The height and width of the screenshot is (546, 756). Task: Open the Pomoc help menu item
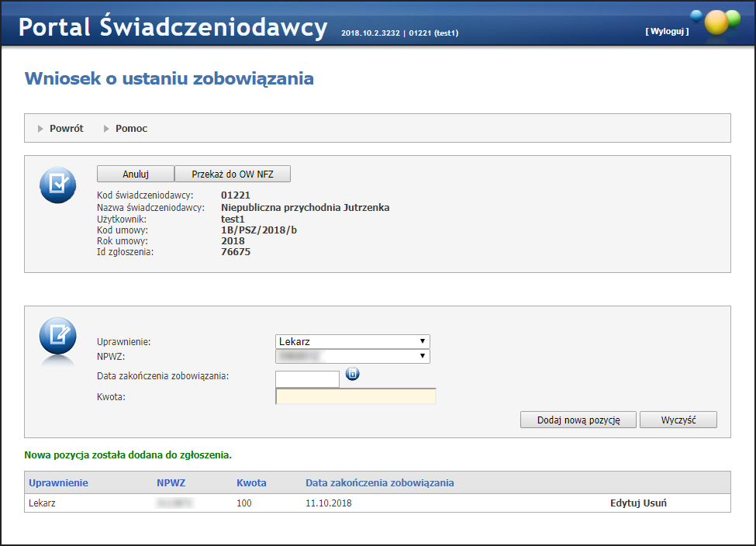(x=131, y=129)
